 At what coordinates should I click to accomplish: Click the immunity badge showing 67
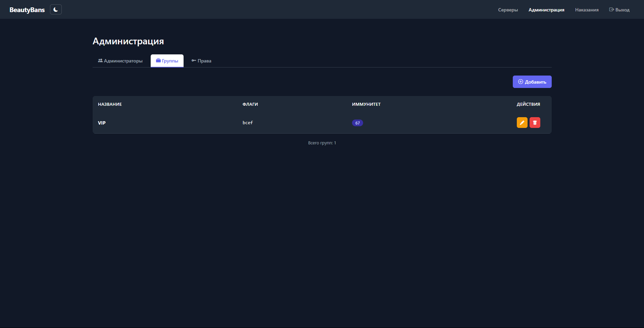357,123
